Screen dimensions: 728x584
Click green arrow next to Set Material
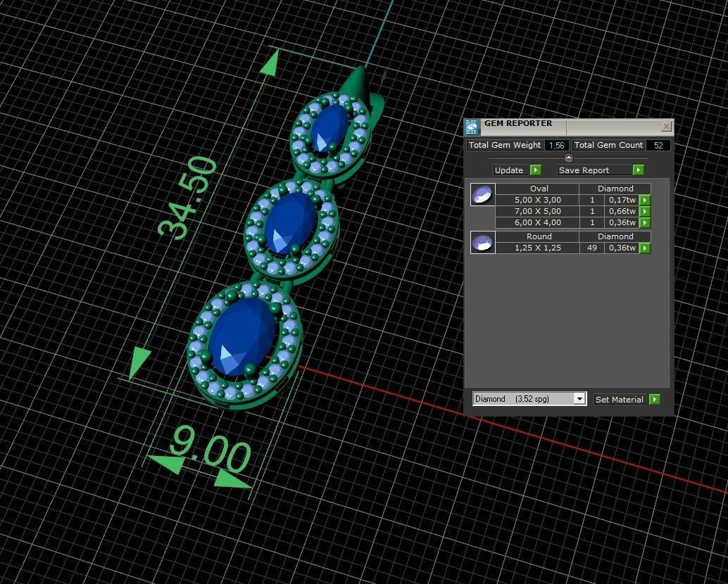654,400
